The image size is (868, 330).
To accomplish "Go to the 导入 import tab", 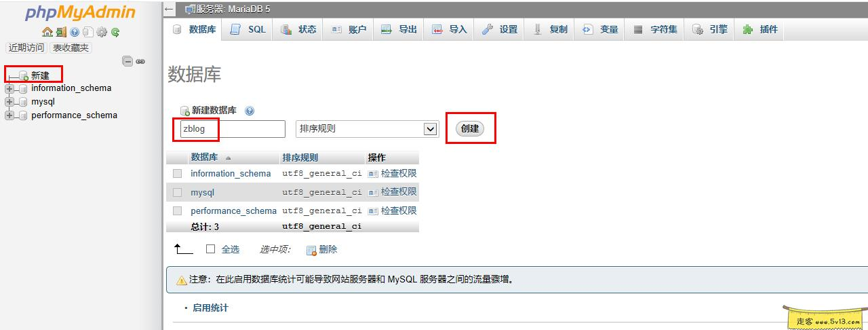I will coord(449,29).
